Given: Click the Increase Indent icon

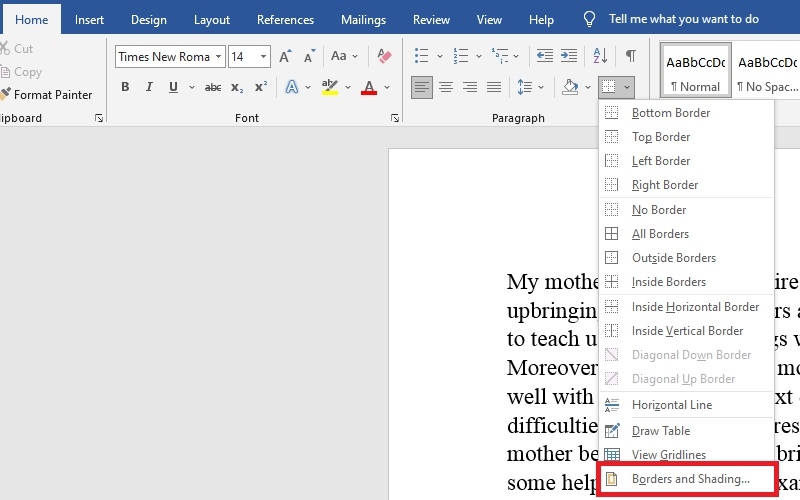Looking at the screenshot, I should pyautogui.click(x=569, y=56).
